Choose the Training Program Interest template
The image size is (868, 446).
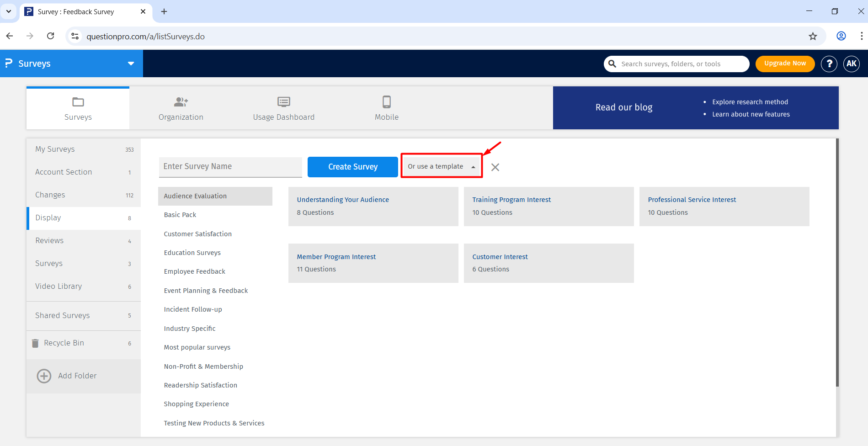(549, 207)
